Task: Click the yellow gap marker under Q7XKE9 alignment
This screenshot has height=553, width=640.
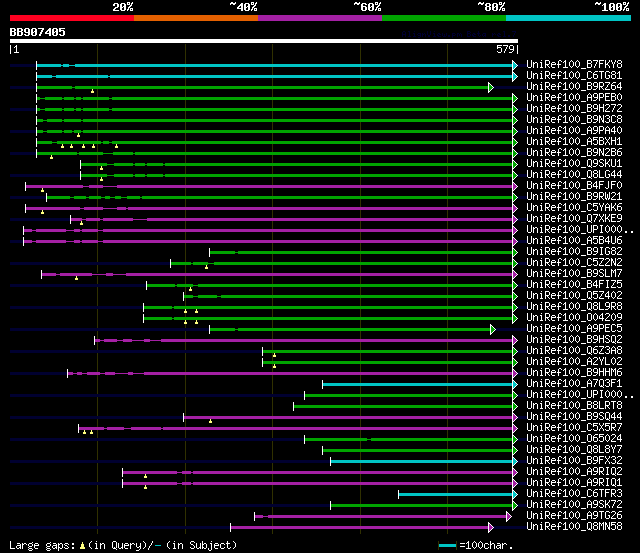Action: pos(82,223)
